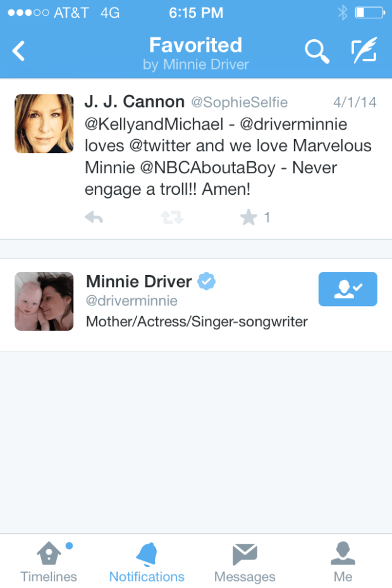Image resolution: width=392 pixels, height=588 pixels.
Task: Open Minnie Driver's profile name
Action: (138, 281)
